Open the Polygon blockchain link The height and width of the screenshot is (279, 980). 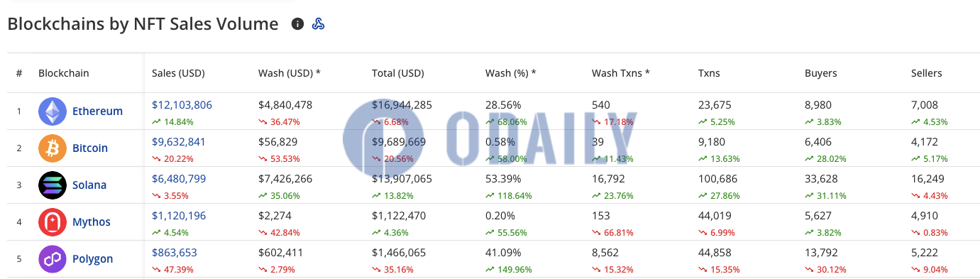click(92, 259)
